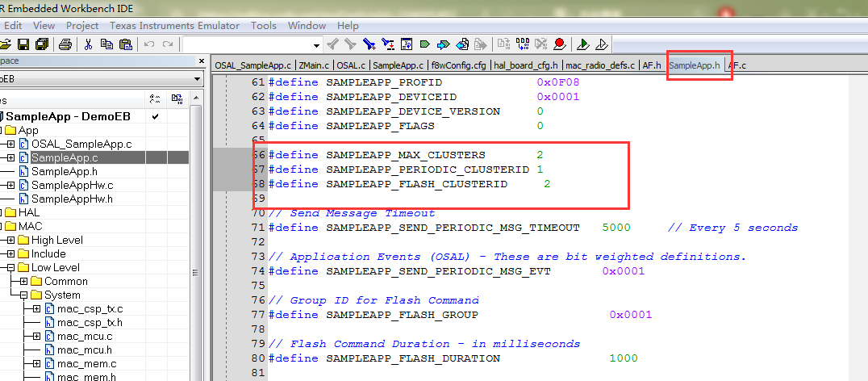This screenshot has height=381, width=868.
Task: Open the View menu
Action: (x=44, y=26)
